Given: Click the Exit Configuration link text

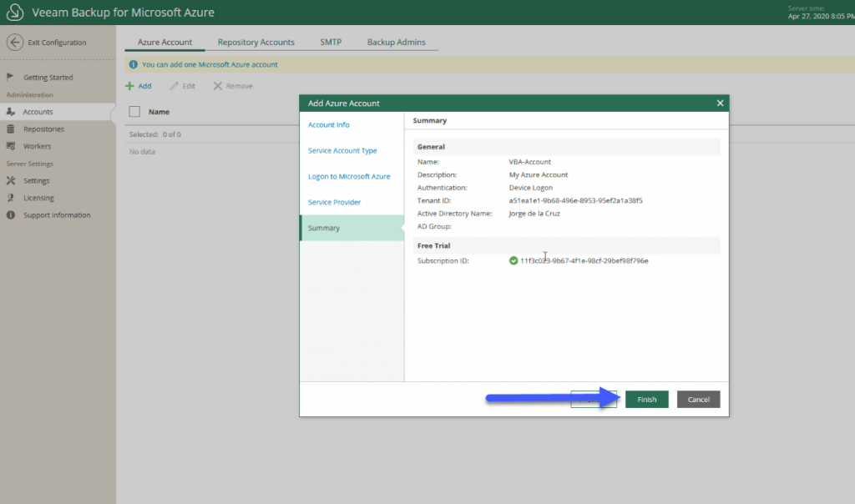Looking at the screenshot, I should pyautogui.click(x=57, y=42).
